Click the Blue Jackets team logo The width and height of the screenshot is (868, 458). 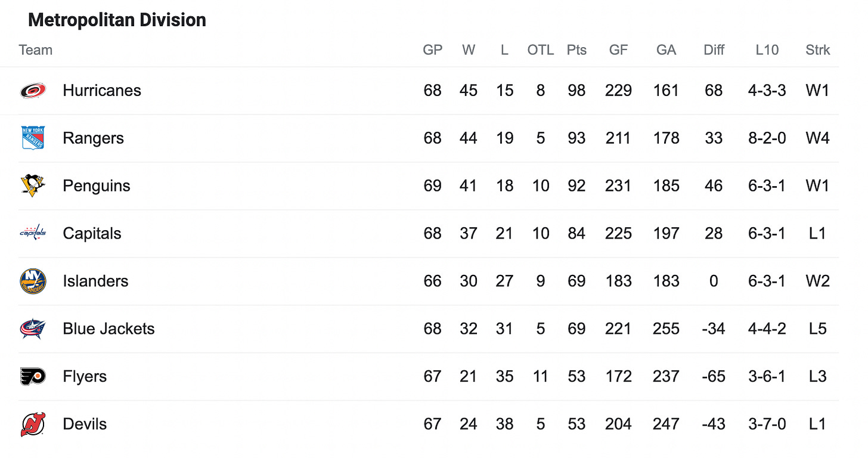33,329
